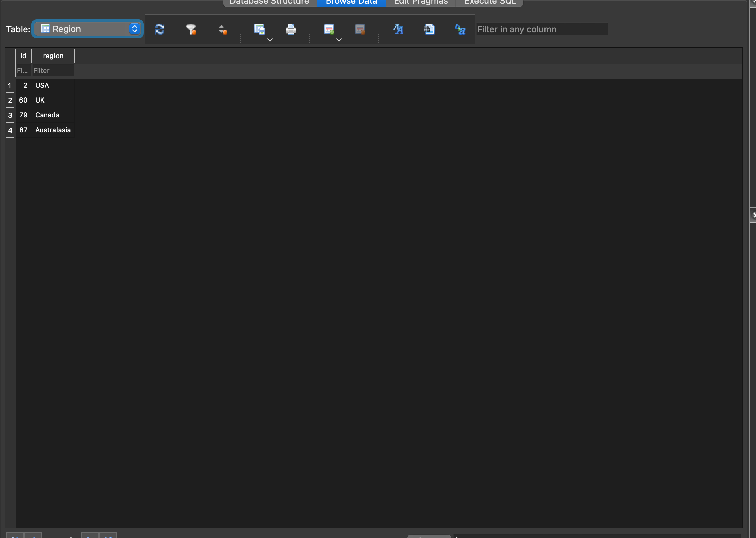Switch to the Database Structure tab
The width and height of the screenshot is (756, 538).
coord(269,2)
